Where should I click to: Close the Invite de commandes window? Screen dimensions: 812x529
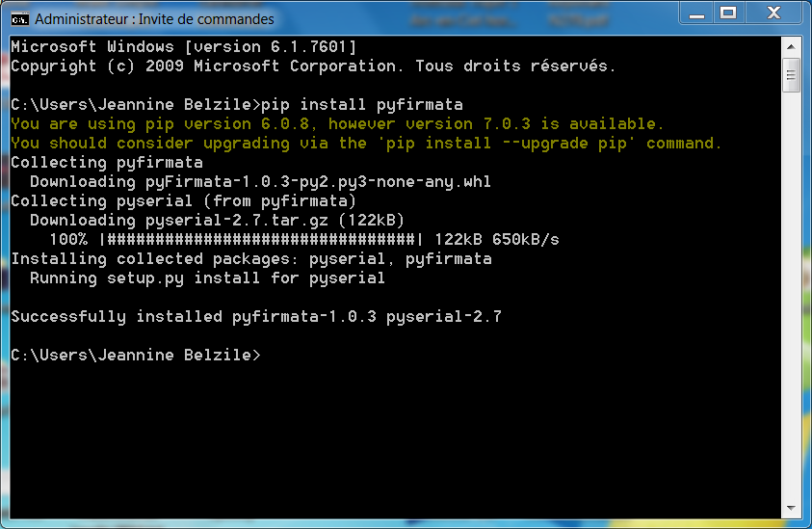773,13
